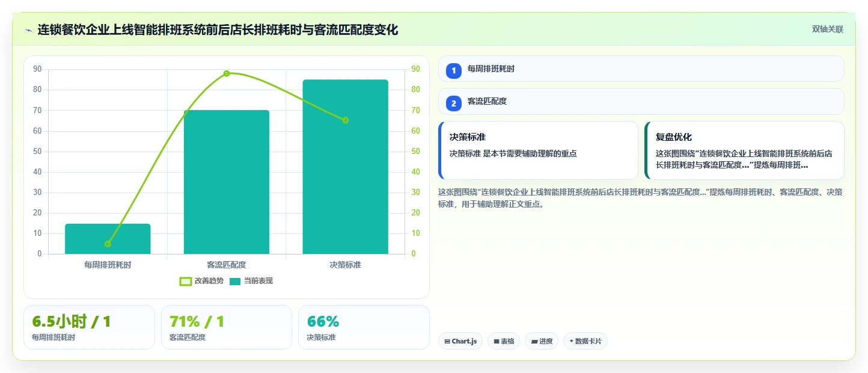868x373 pixels.
Task: Click the icon inside the Chart.js chip
Action: [447, 342]
